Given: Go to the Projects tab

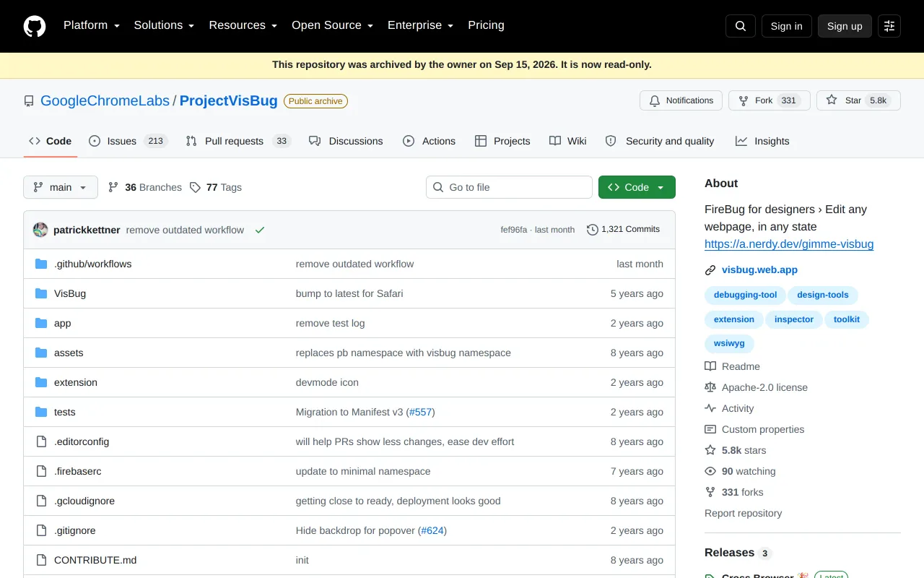Looking at the screenshot, I should click(x=502, y=141).
